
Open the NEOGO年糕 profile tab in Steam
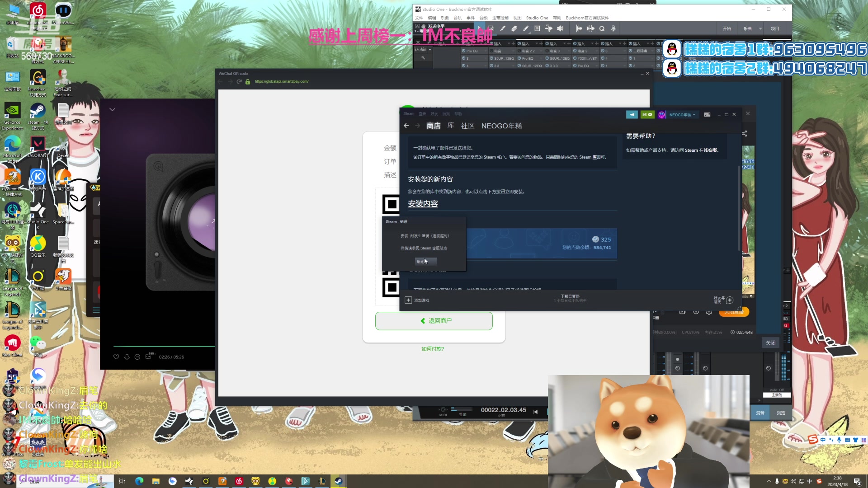tap(501, 126)
